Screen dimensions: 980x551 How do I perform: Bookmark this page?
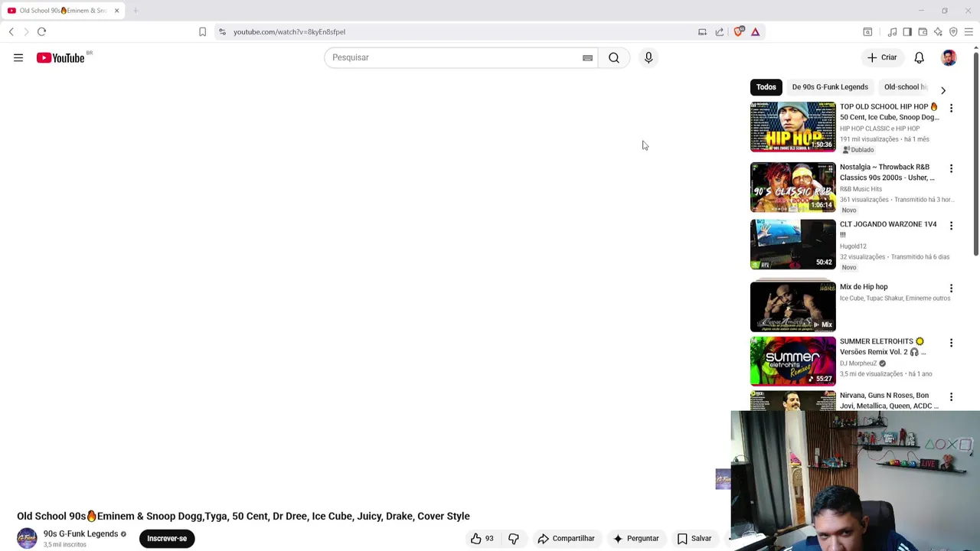coord(202,31)
